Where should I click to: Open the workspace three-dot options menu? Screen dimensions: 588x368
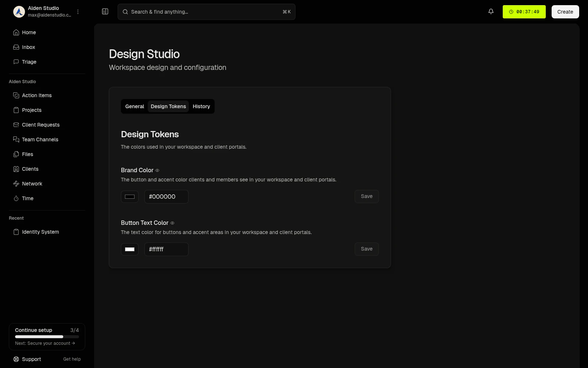[x=78, y=12]
